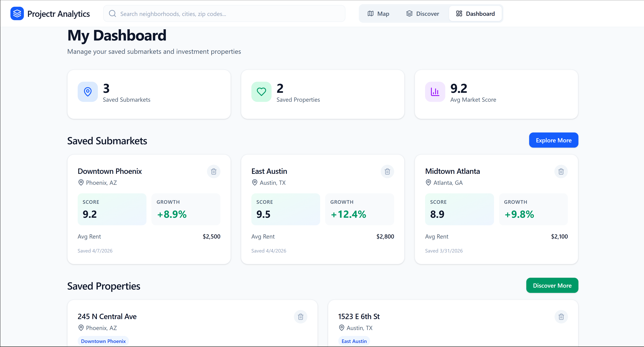Switch to the Map tab

click(378, 14)
